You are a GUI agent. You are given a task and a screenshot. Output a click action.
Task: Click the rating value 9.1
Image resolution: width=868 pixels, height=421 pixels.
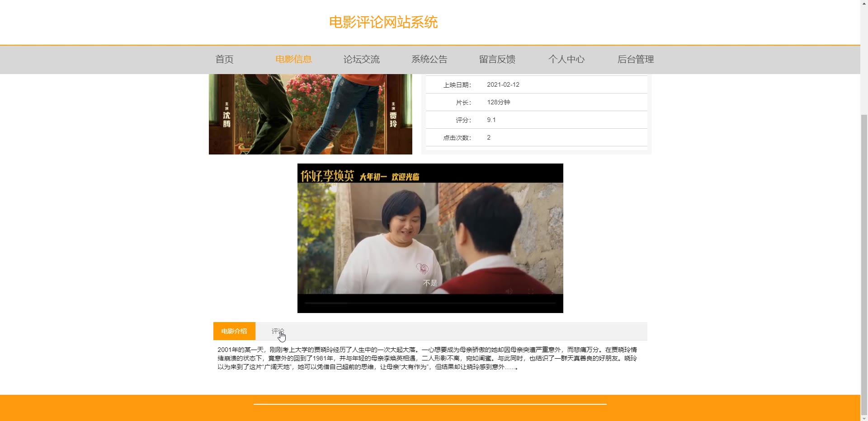tap(491, 120)
